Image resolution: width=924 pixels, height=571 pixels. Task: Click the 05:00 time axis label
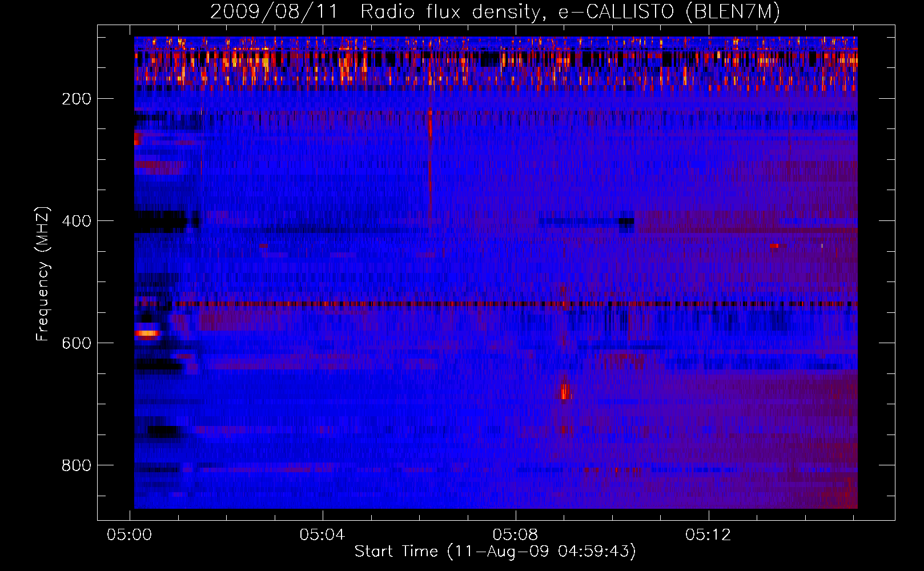pyautogui.click(x=130, y=534)
